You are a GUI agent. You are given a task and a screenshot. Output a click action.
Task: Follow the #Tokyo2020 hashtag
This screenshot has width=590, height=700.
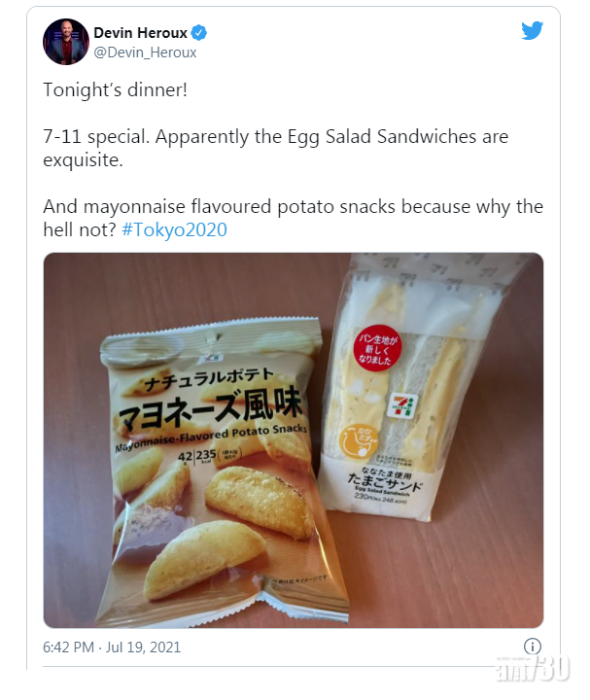coord(174,229)
